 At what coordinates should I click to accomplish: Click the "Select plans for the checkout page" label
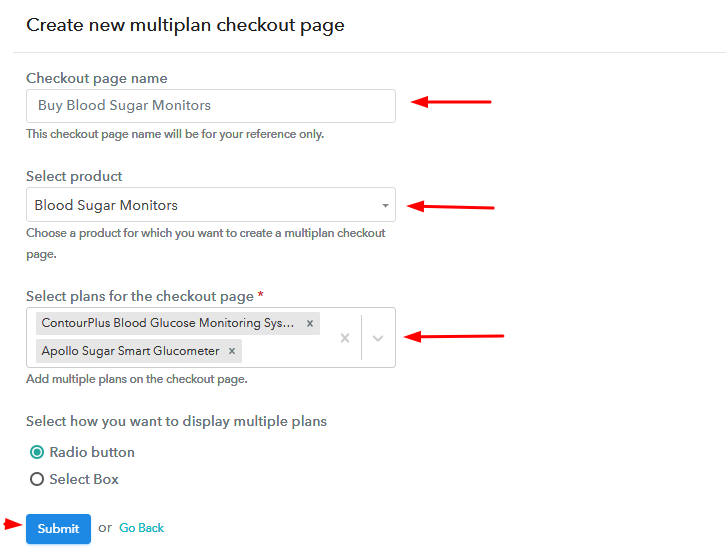140,296
